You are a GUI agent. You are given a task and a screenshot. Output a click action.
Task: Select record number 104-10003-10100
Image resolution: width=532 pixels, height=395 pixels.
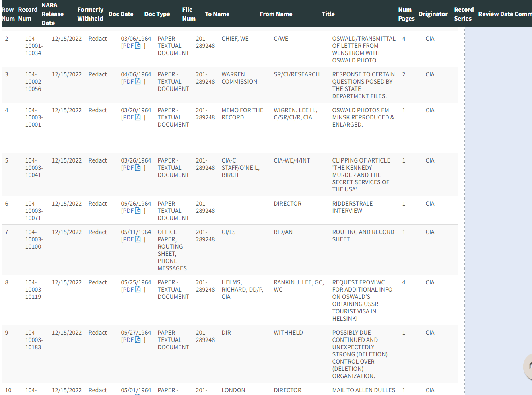34,239
